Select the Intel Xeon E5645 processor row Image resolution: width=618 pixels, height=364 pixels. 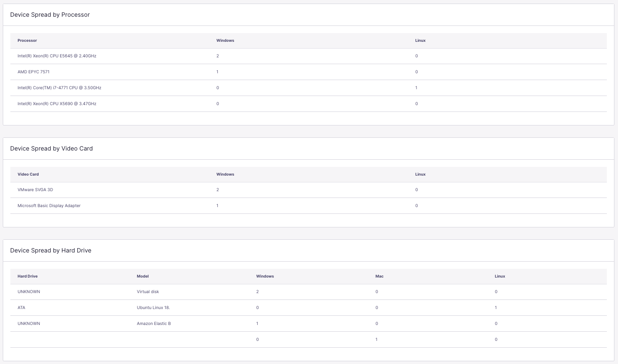tap(57, 56)
